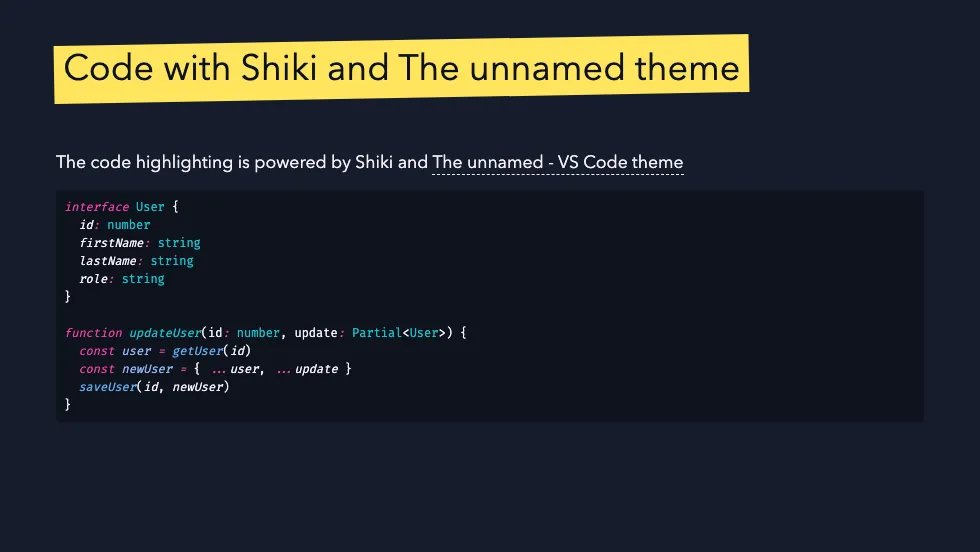The image size is (980, 552).
Task: Click the line 'saveUser(id, newUser)'
Action: click(154, 388)
